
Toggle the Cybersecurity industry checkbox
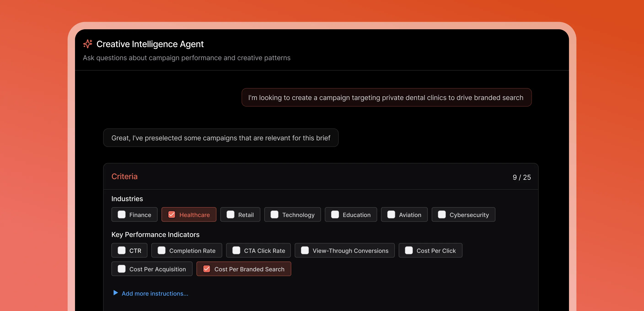442,214
